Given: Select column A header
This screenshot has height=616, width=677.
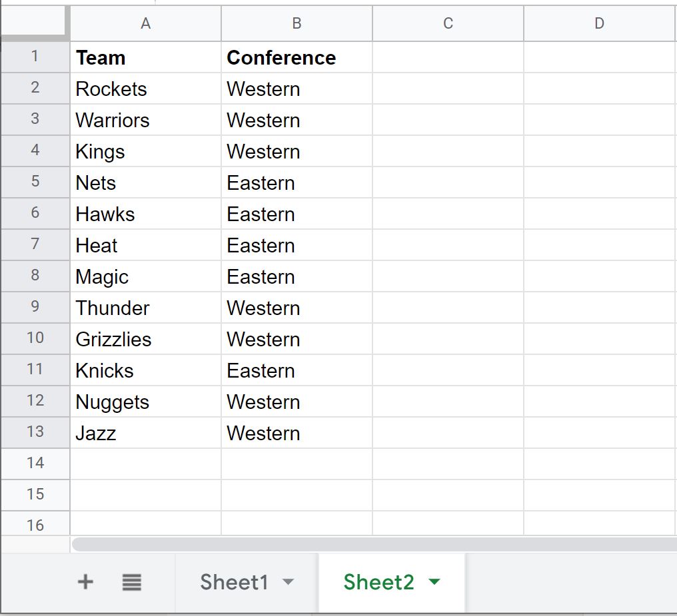Looking at the screenshot, I should [x=145, y=23].
